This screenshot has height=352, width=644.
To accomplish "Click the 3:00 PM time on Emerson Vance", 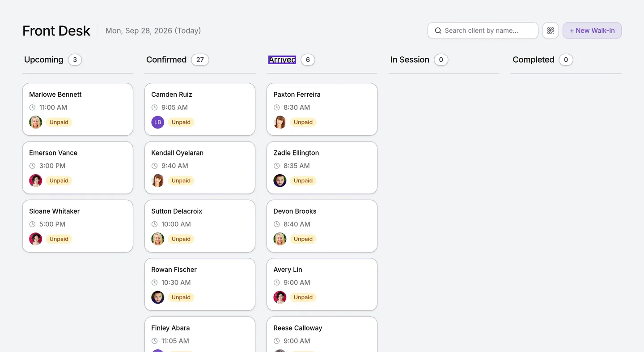I will (x=52, y=166).
